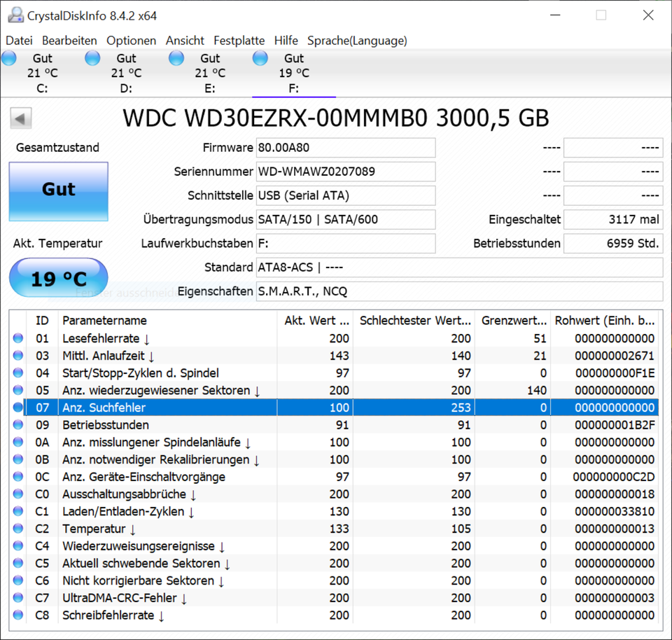The image size is (672, 640).
Task: Click status dot of Ausschaltungsabbrüche row
Action: click(18, 494)
